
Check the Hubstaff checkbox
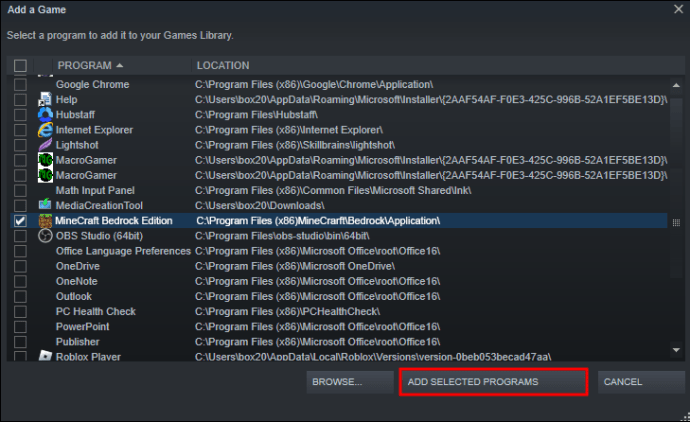tap(20, 115)
